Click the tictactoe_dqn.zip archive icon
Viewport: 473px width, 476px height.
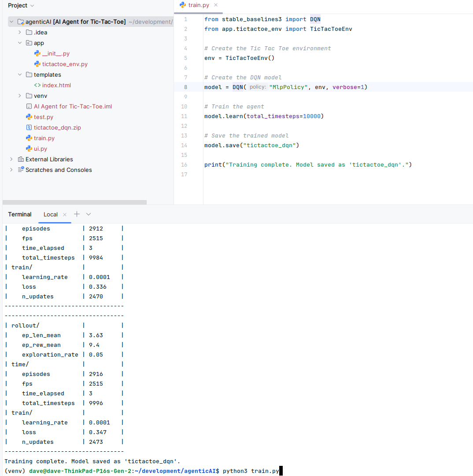pyautogui.click(x=29, y=128)
